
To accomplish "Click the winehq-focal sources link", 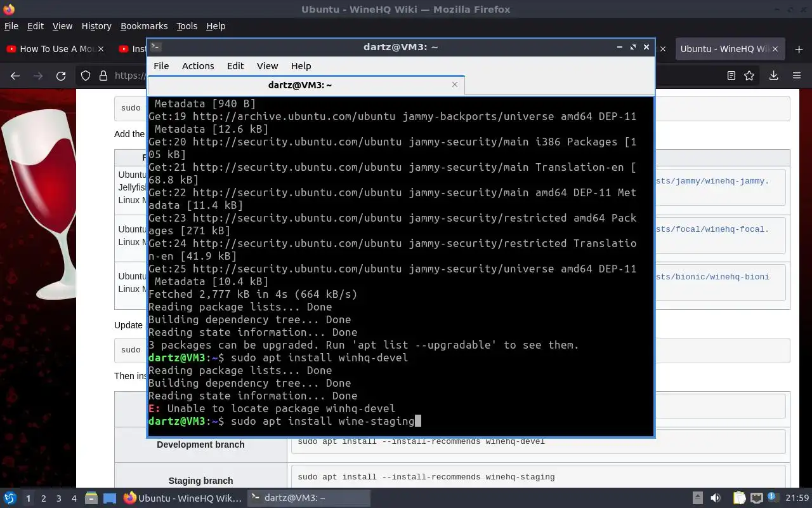I will pyautogui.click(x=712, y=229).
